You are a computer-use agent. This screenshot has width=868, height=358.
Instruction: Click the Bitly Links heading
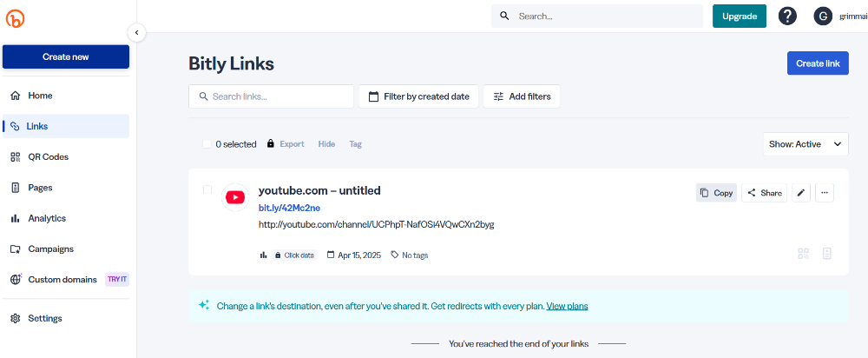click(x=232, y=63)
